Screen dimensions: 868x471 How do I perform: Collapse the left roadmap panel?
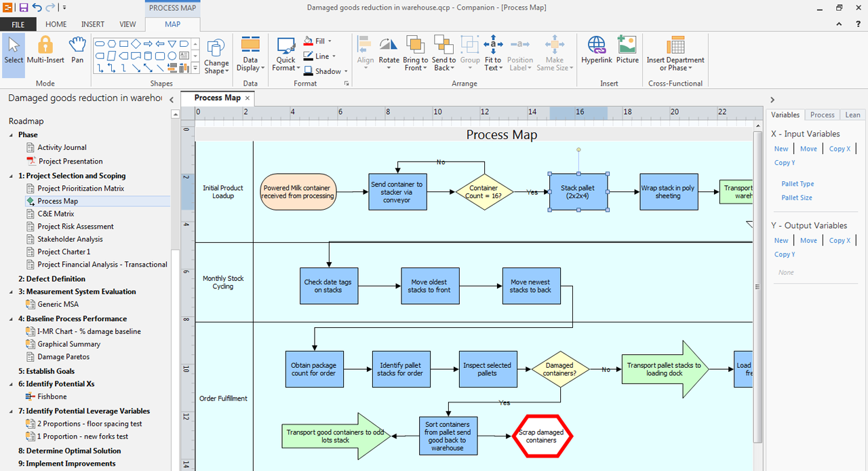pos(172,100)
